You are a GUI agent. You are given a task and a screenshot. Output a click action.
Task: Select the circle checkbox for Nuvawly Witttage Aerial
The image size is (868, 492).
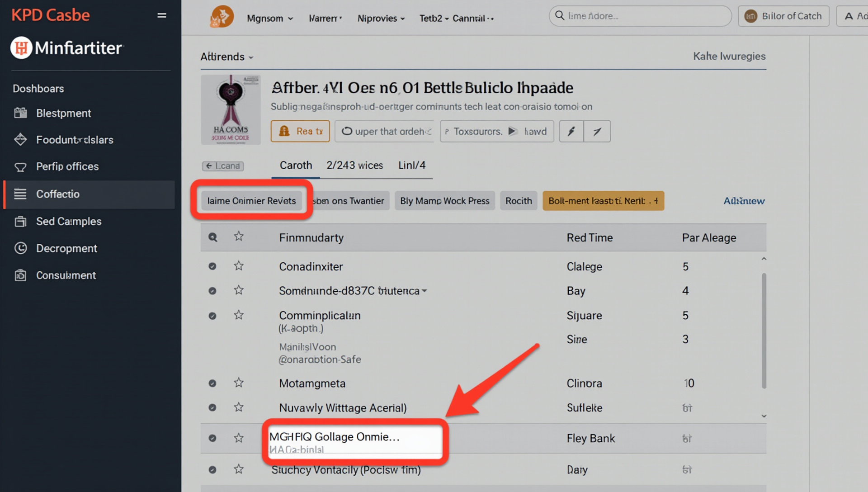(212, 407)
